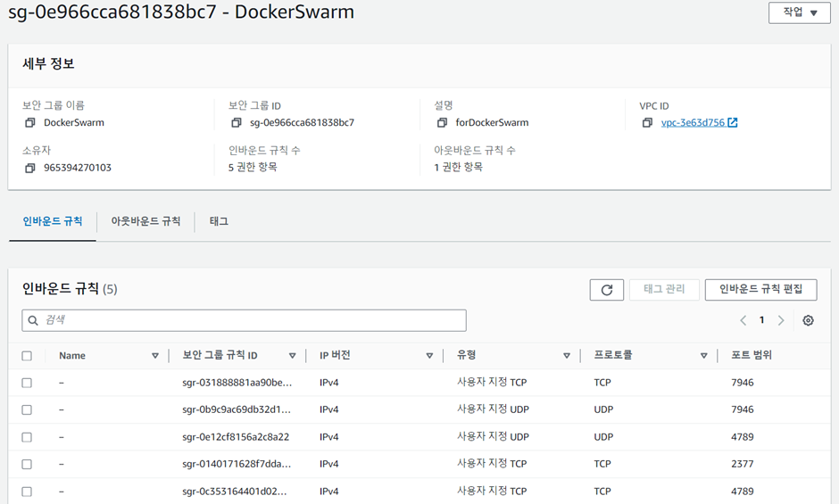
Task: Go to previous page of rules
Action: click(x=743, y=320)
